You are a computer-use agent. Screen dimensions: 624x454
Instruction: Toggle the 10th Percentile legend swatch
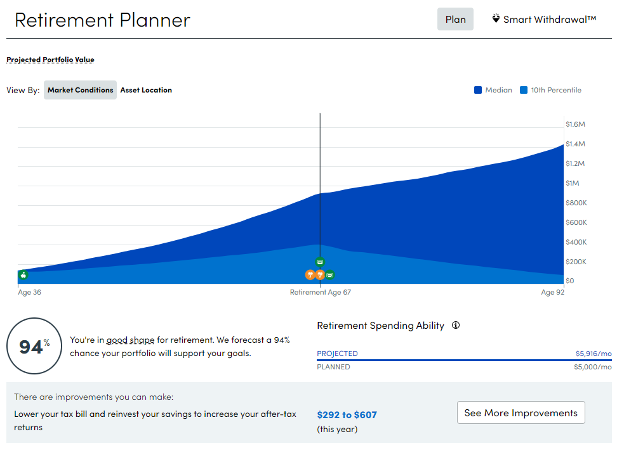(x=524, y=90)
